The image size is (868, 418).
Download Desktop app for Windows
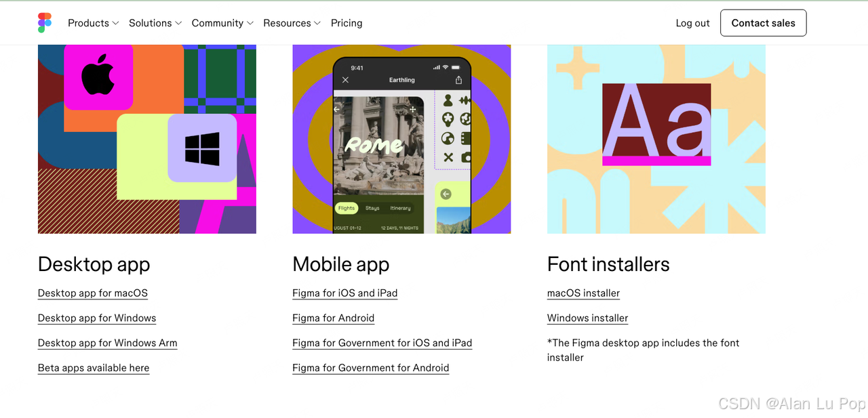click(97, 318)
